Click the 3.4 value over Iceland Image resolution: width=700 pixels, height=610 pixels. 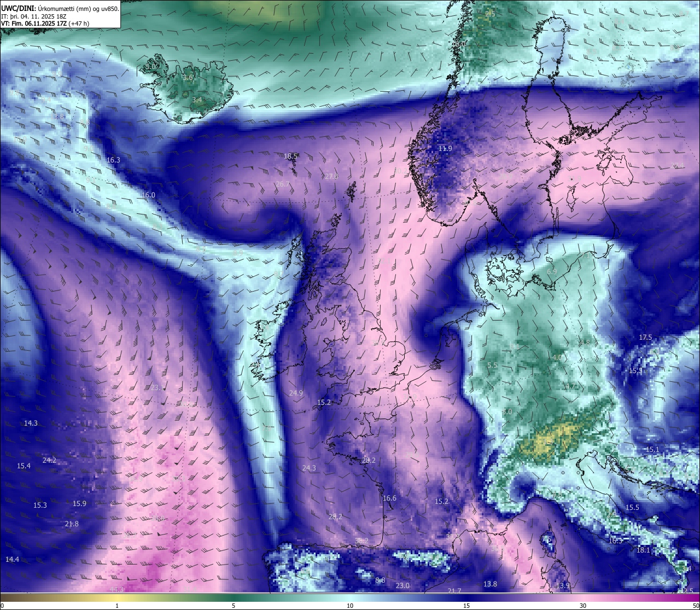click(197, 100)
